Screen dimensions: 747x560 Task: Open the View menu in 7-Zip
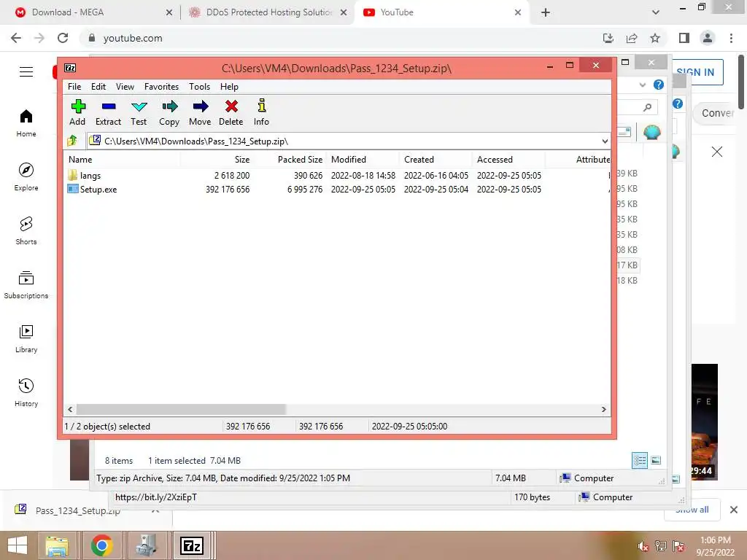click(125, 87)
